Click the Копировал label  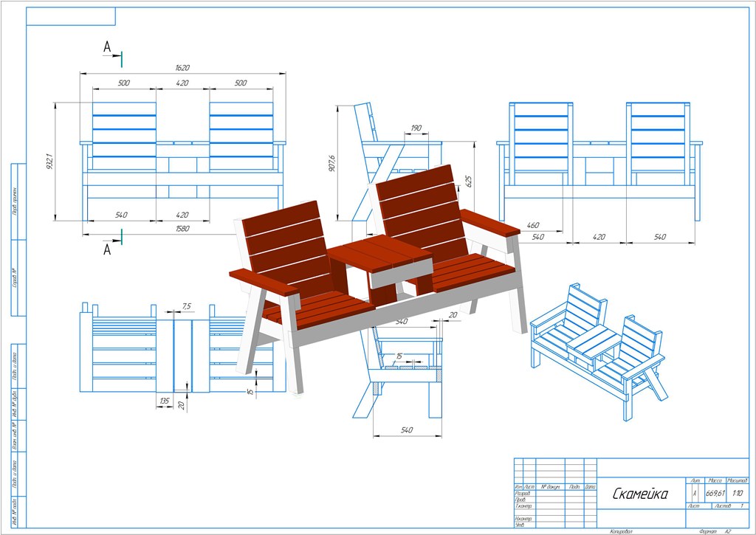pyautogui.click(x=621, y=531)
